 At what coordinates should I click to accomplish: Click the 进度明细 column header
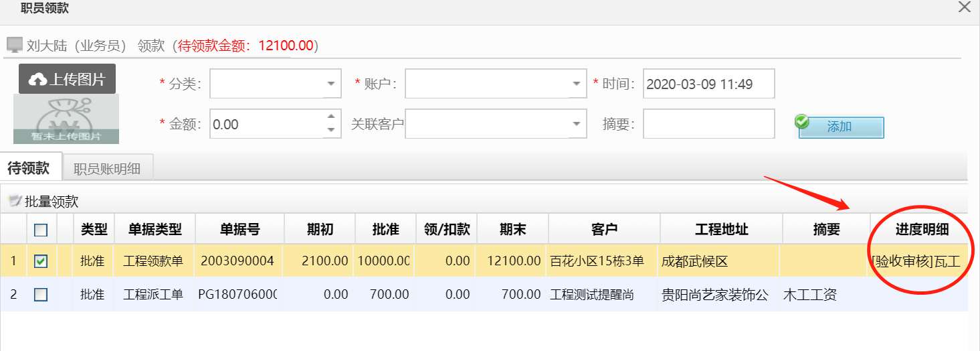click(x=922, y=230)
